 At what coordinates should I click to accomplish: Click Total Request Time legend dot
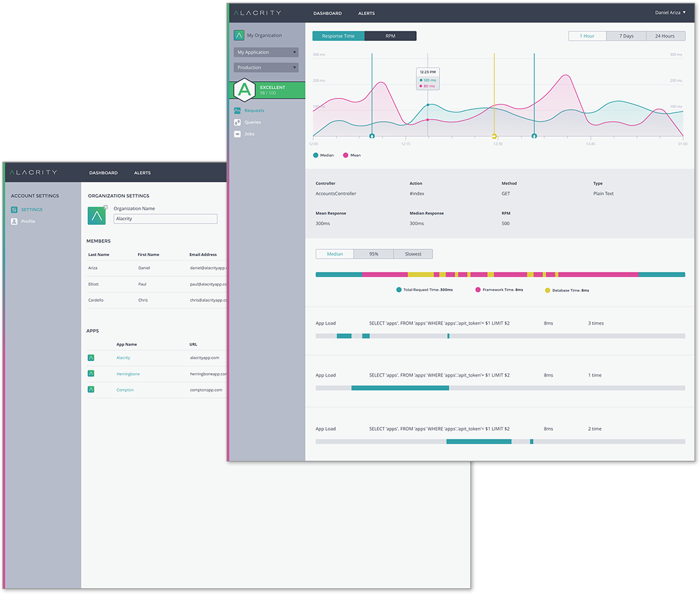(x=399, y=290)
